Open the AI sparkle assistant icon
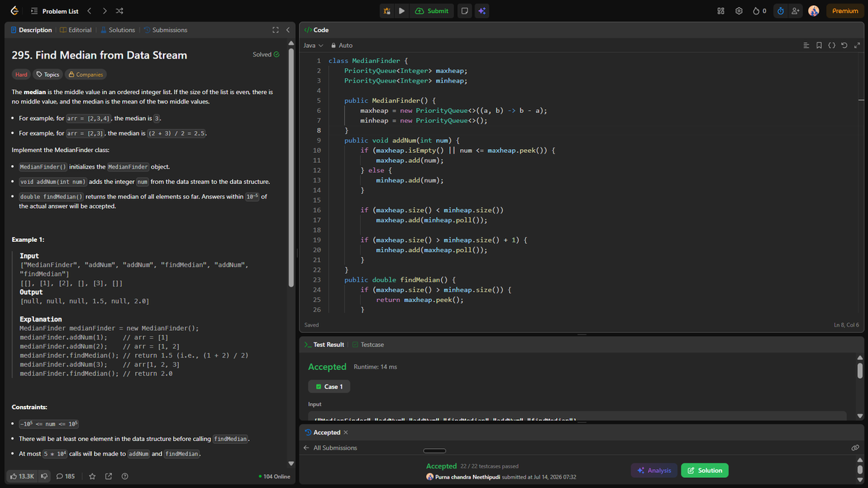The height and width of the screenshot is (488, 868). pyautogui.click(x=482, y=11)
